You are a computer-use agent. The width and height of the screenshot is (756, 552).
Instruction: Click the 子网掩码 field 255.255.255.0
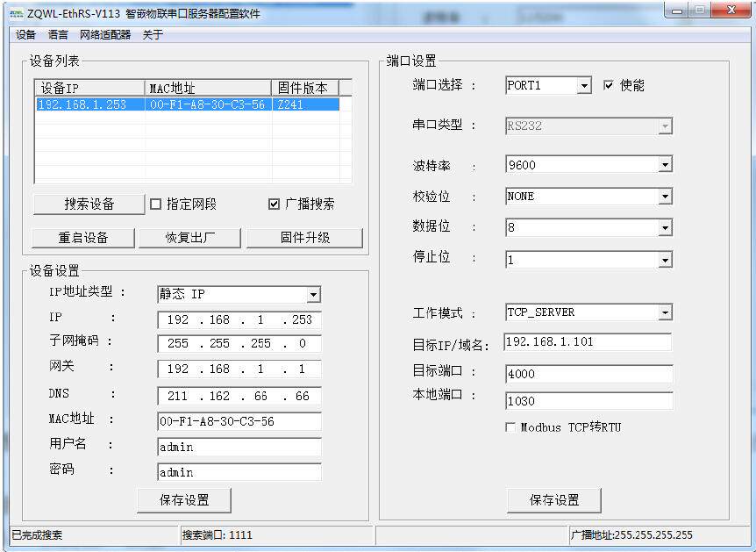pos(239,343)
